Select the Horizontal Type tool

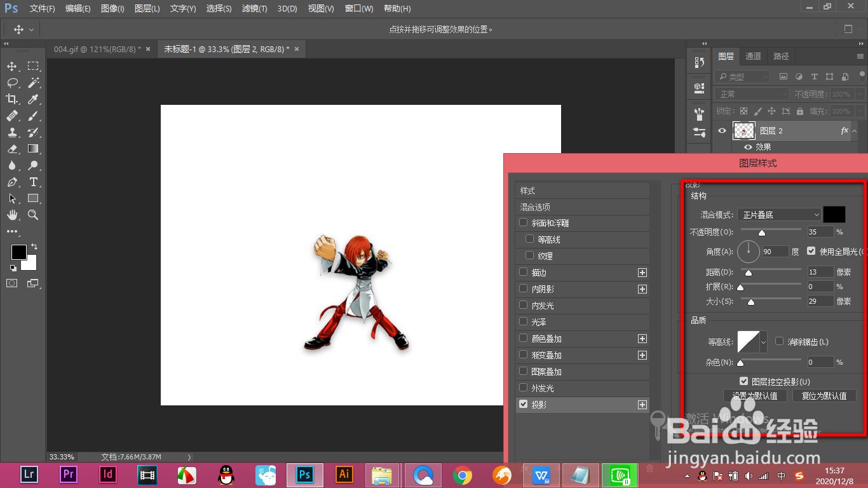pos(33,182)
